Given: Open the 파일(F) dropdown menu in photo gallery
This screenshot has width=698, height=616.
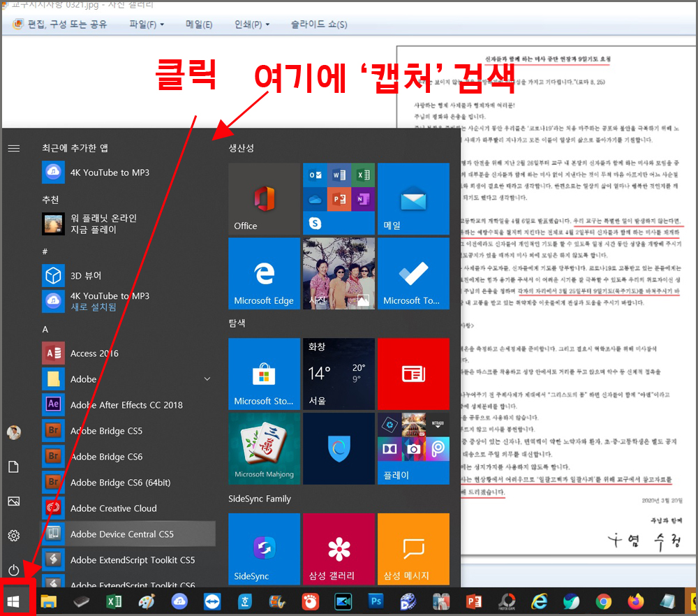Looking at the screenshot, I should 147,24.
